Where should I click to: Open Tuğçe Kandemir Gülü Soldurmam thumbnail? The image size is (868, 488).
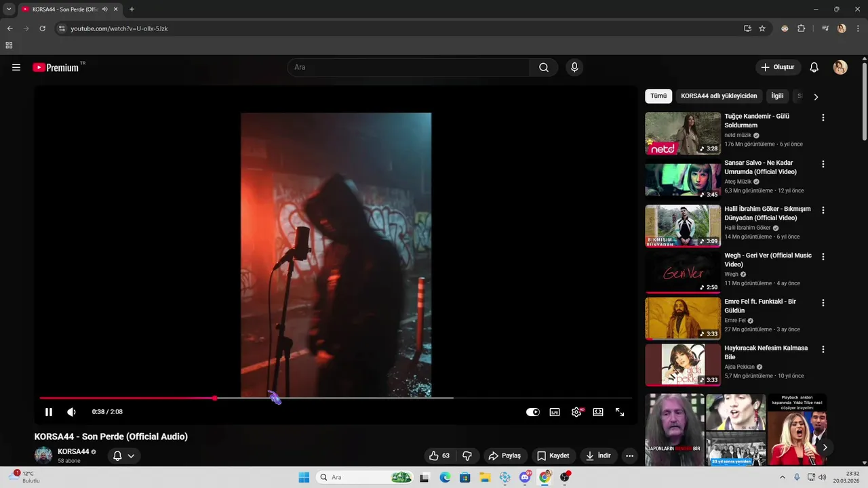(x=683, y=134)
